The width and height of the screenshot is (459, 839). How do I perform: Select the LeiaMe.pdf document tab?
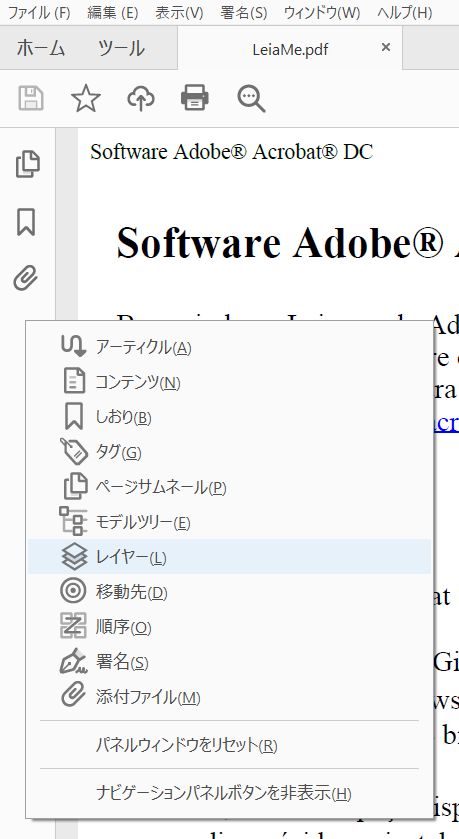tap(290, 49)
